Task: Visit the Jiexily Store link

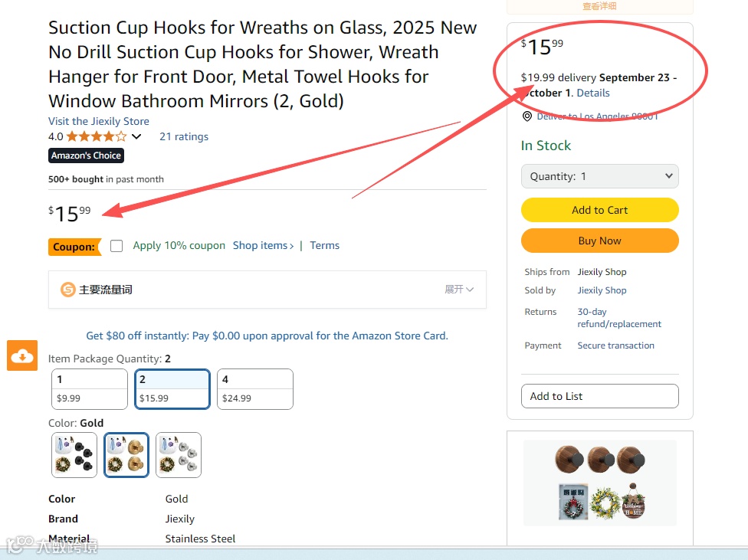Action: tap(99, 121)
